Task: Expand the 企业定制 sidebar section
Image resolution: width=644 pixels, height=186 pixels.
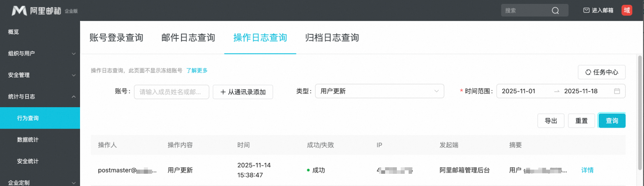Action: tap(40, 183)
